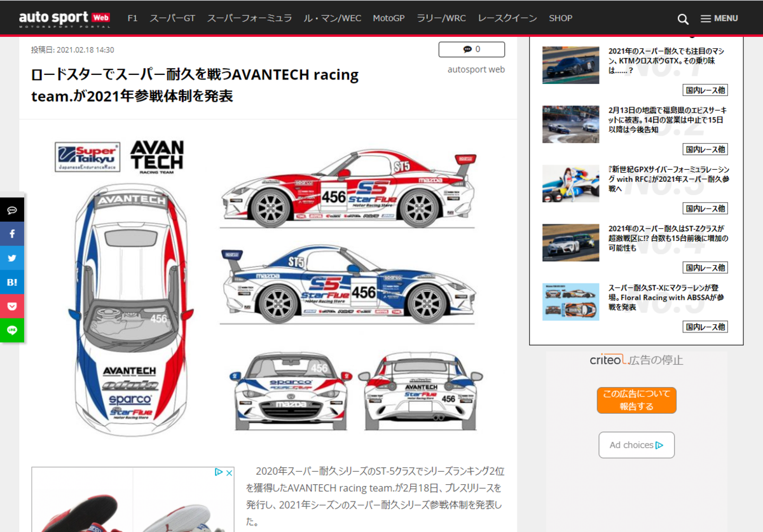Save article to Pocket sidebar icon
Viewport: 763px width, 532px height.
12,307
